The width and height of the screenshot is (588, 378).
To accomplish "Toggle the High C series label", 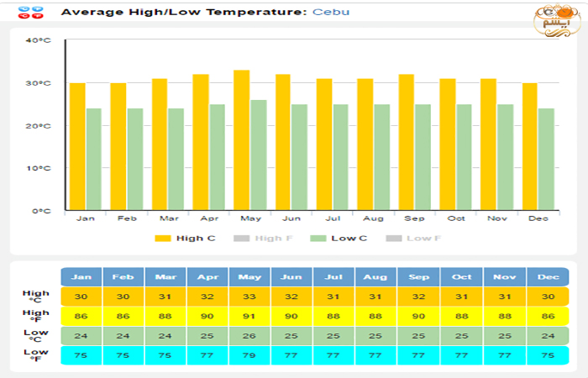I will [196, 239].
